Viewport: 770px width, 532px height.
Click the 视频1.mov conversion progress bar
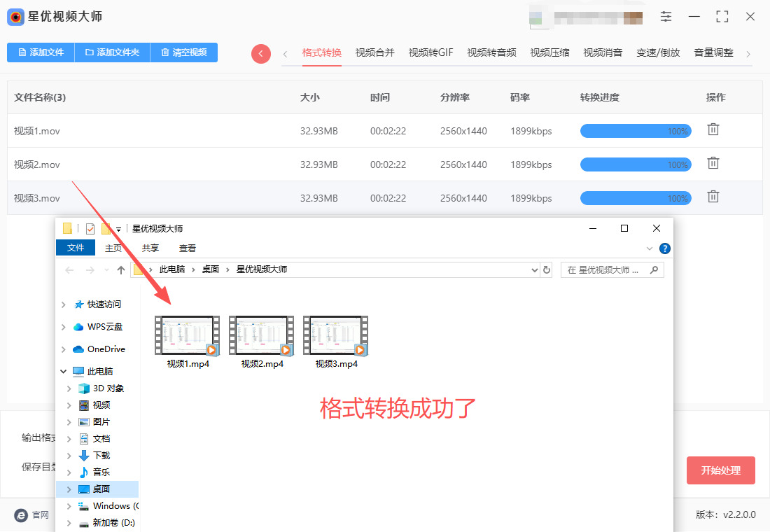click(x=636, y=131)
